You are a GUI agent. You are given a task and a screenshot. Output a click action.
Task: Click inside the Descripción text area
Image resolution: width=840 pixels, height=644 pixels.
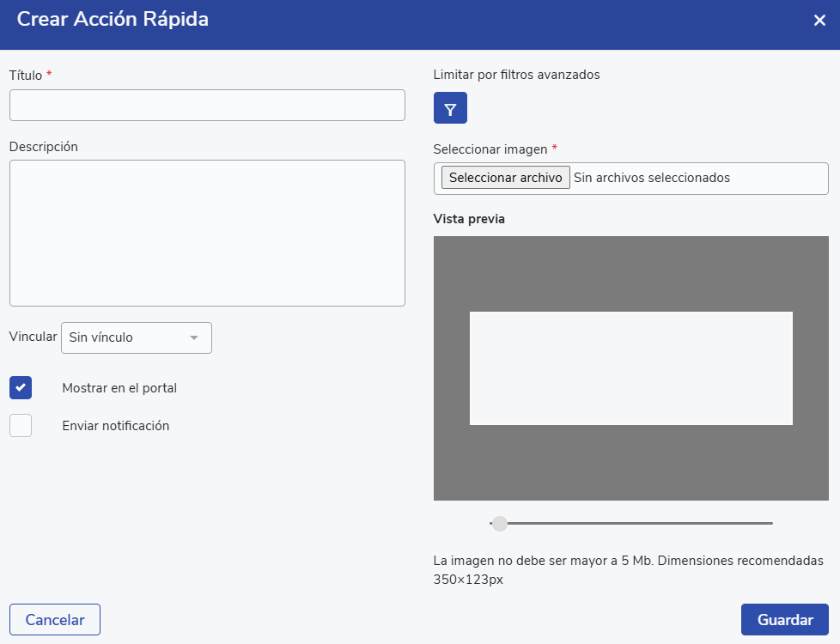(x=207, y=233)
